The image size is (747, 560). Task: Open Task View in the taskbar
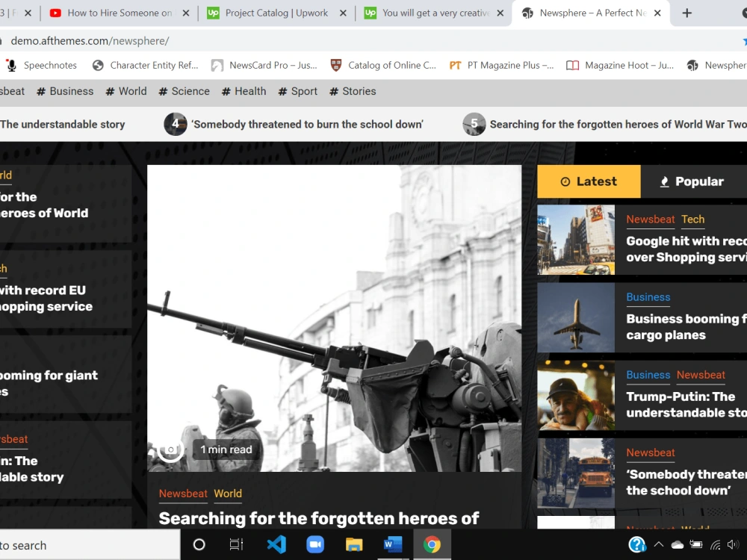pos(236,544)
